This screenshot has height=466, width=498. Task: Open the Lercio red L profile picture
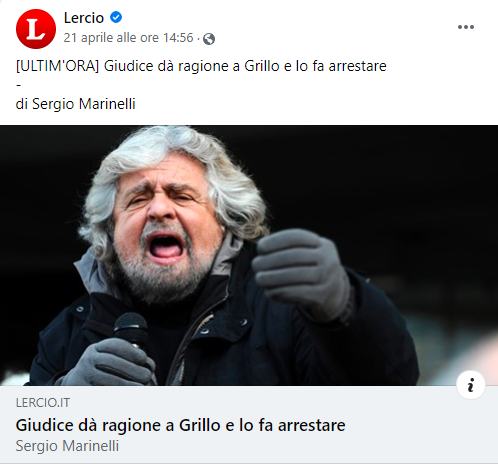(x=36, y=29)
